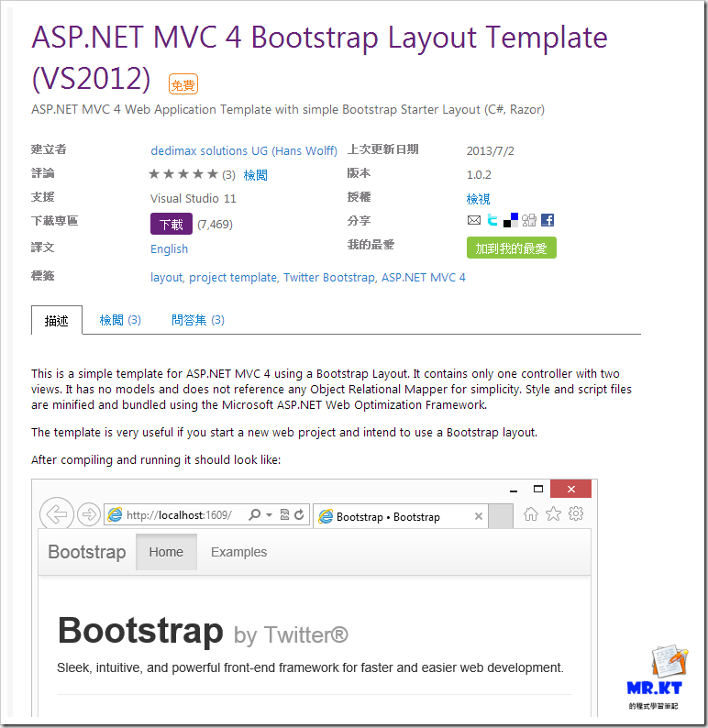Click the favorites star in the preview browser
708x728 pixels.
pyautogui.click(x=553, y=514)
